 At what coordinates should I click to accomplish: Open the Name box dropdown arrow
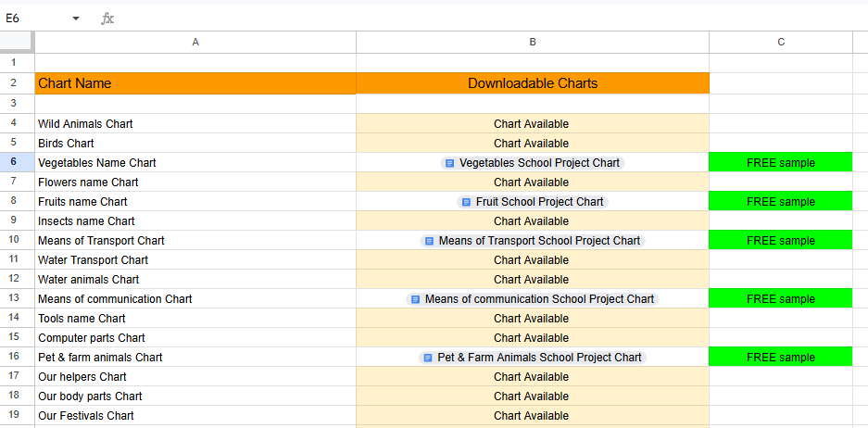[76, 19]
